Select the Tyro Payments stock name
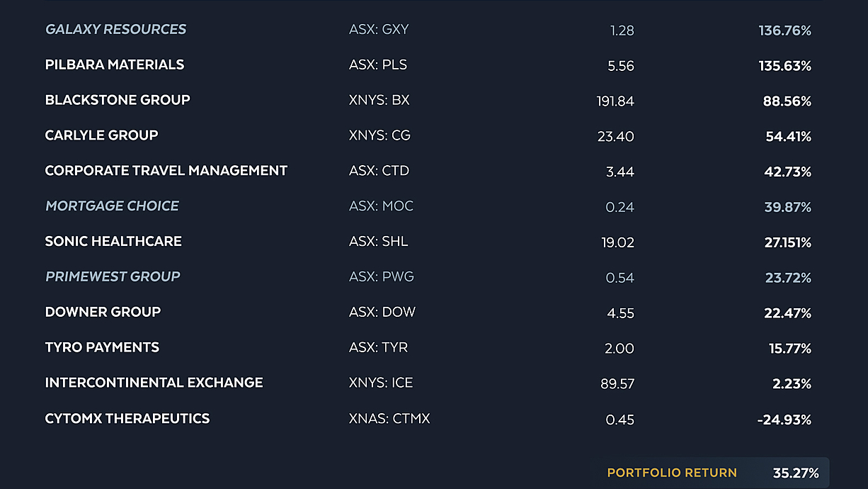The image size is (868, 489). [102, 347]
